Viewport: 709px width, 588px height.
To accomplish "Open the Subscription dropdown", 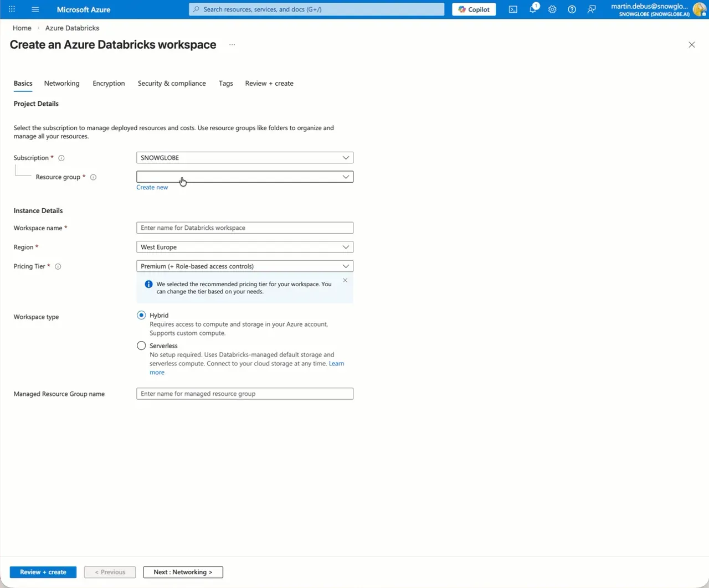I will click(245, 158).
